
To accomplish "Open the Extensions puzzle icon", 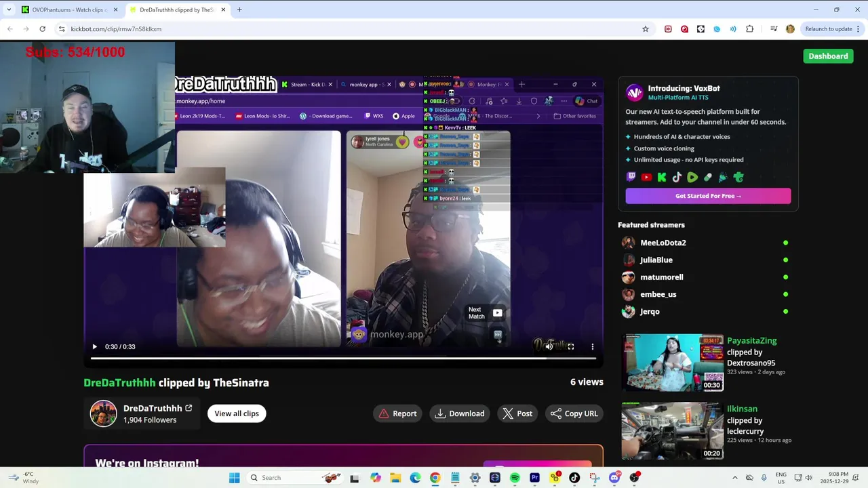I will point(749,29).
